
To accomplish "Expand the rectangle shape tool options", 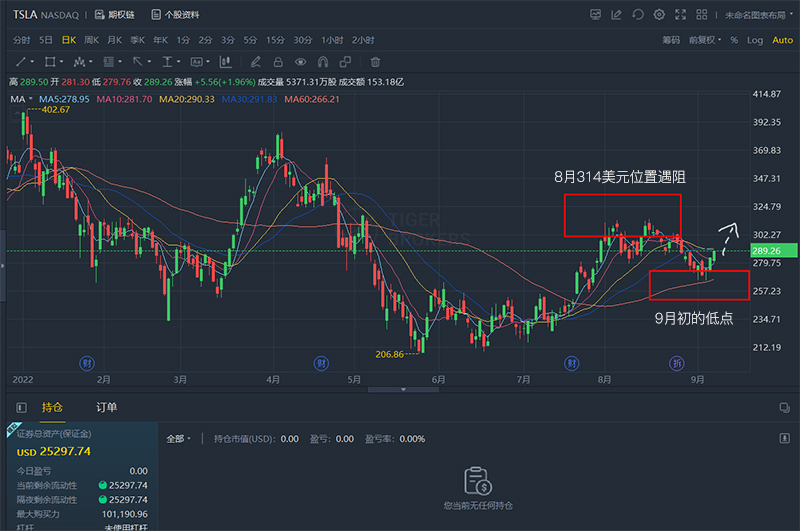I will click(61, 62).
